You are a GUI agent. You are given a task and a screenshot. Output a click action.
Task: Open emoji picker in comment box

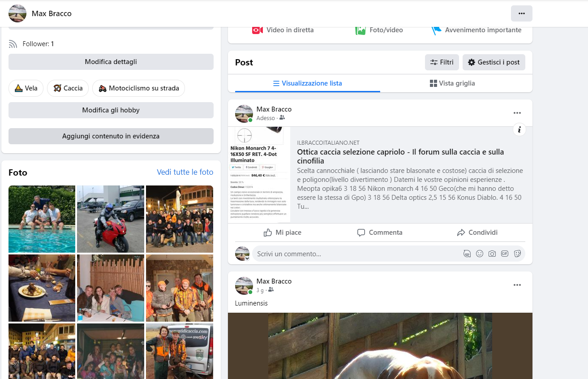(x=480, y=254)
